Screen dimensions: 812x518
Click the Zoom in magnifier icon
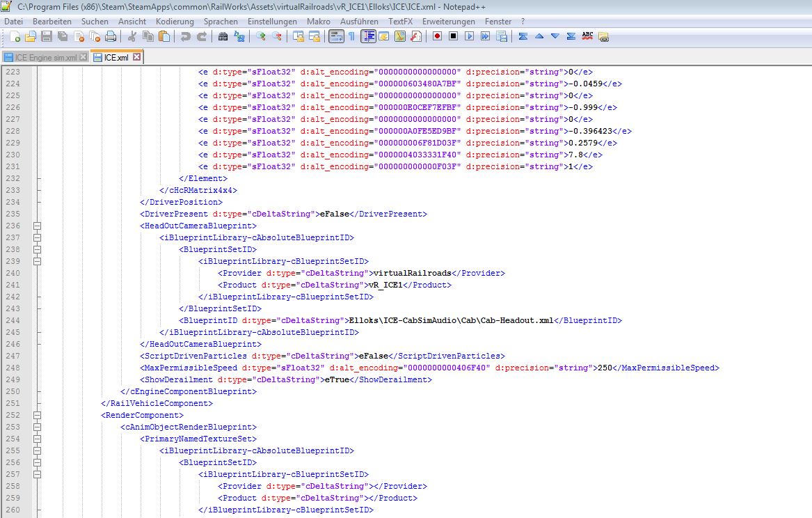261,36
